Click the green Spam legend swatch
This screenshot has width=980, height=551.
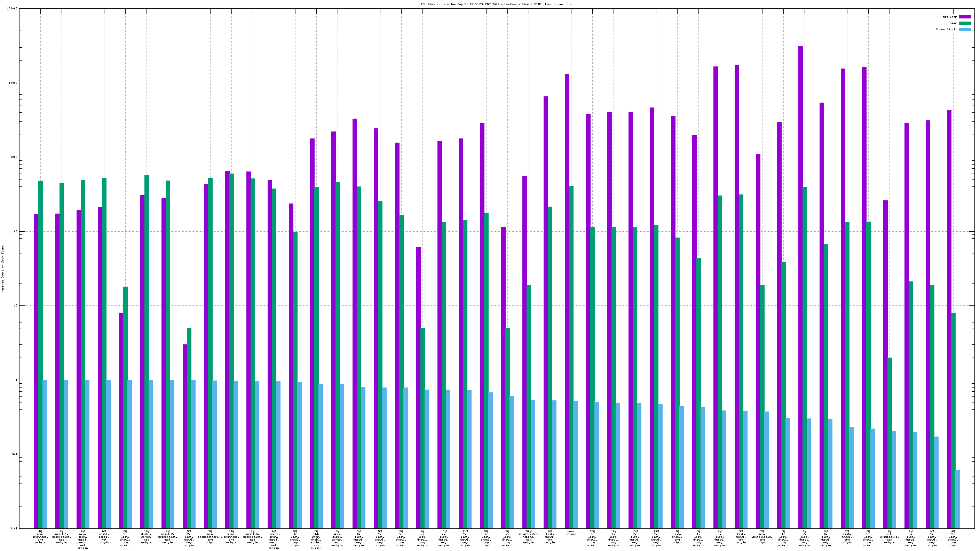[x=964, y=23]
